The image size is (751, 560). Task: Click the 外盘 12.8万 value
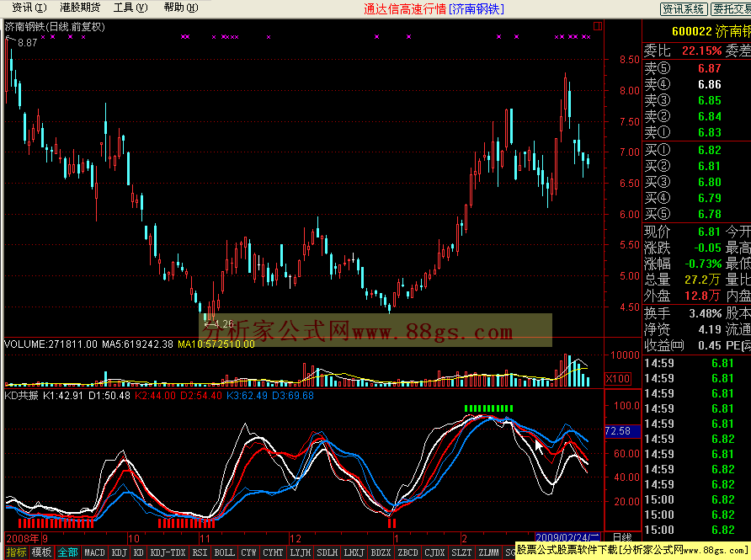coord(702,296)
